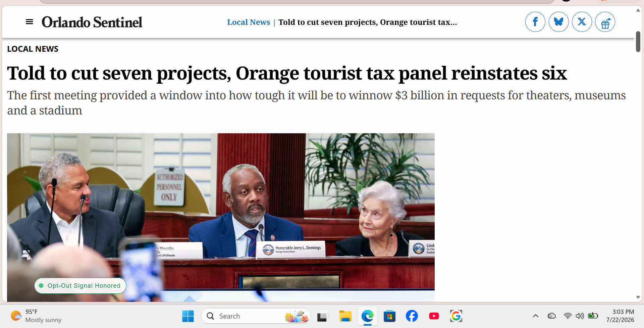Viewport: 644px width, 328px height.
Task: Open the Windows Start menu
Action: point(188,316)
